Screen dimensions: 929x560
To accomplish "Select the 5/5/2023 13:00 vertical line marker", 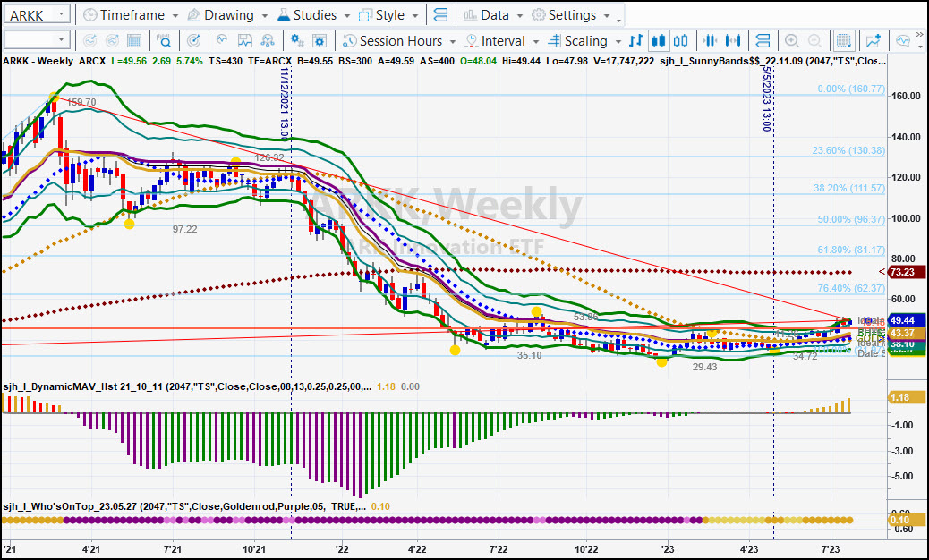I will pyautogui.click(x=767, y=98).
